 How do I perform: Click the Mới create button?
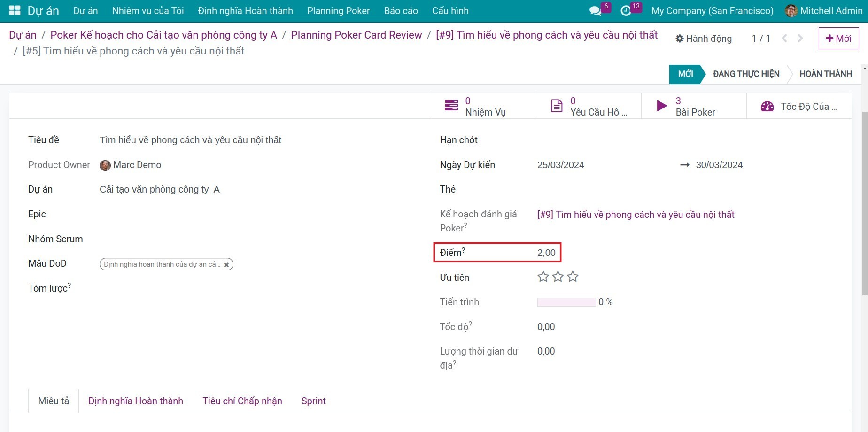point(838,38)
